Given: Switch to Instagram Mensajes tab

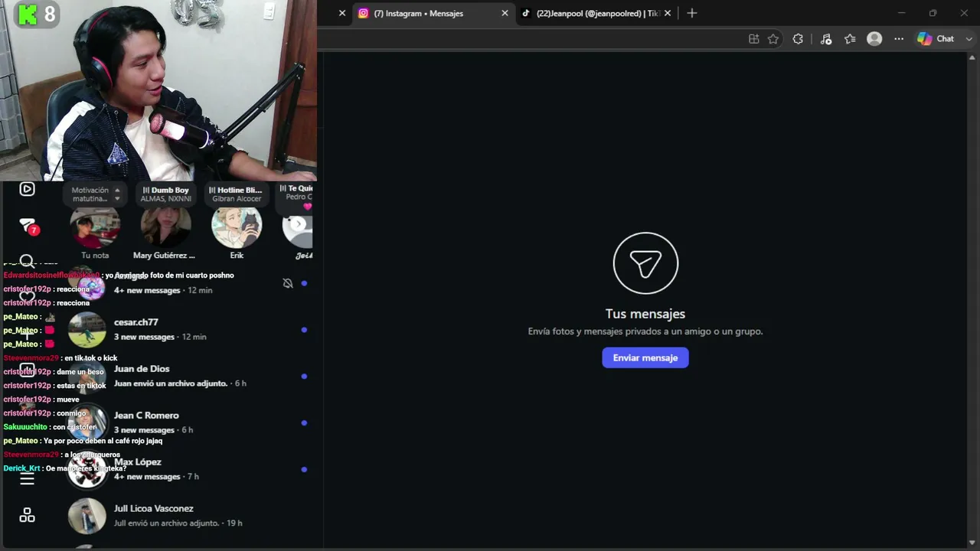Looking at the screenshot, I should (x=433, y=13).
